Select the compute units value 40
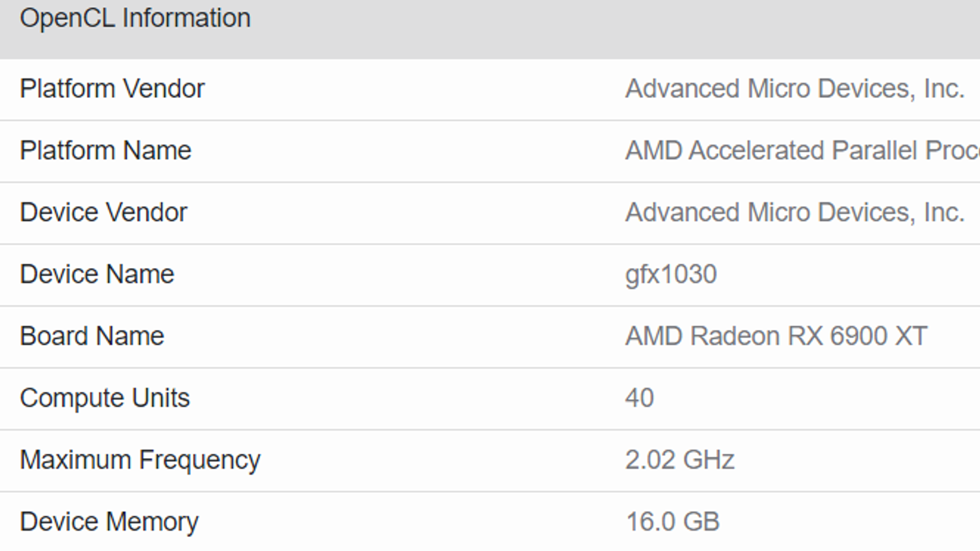Screen dimensions: 980x551 639,398
